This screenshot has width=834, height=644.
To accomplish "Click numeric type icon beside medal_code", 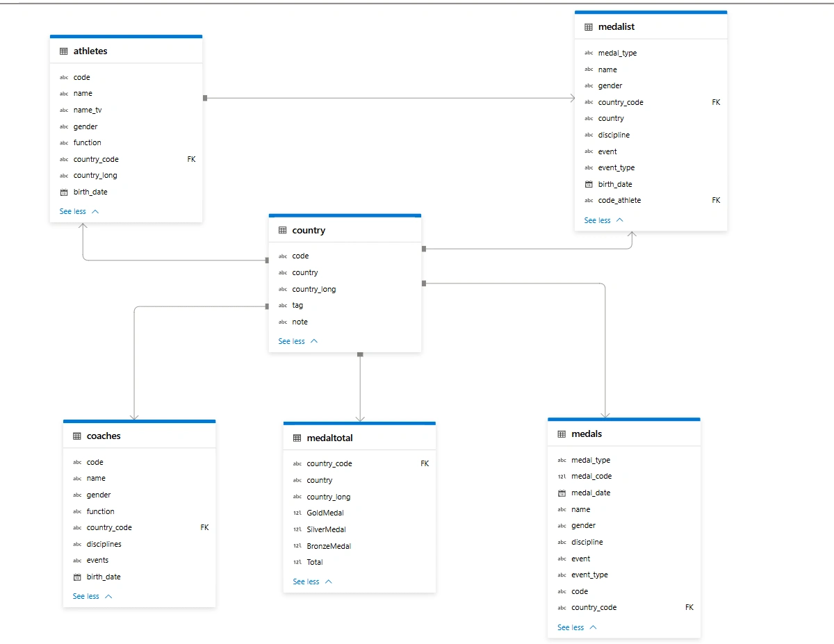I will pos(562,477).
